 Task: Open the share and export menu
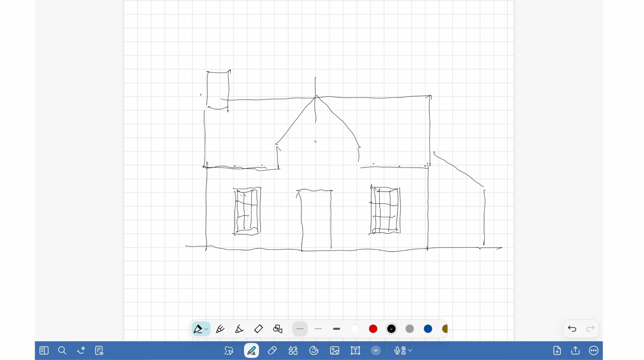[x=575, y=351]
